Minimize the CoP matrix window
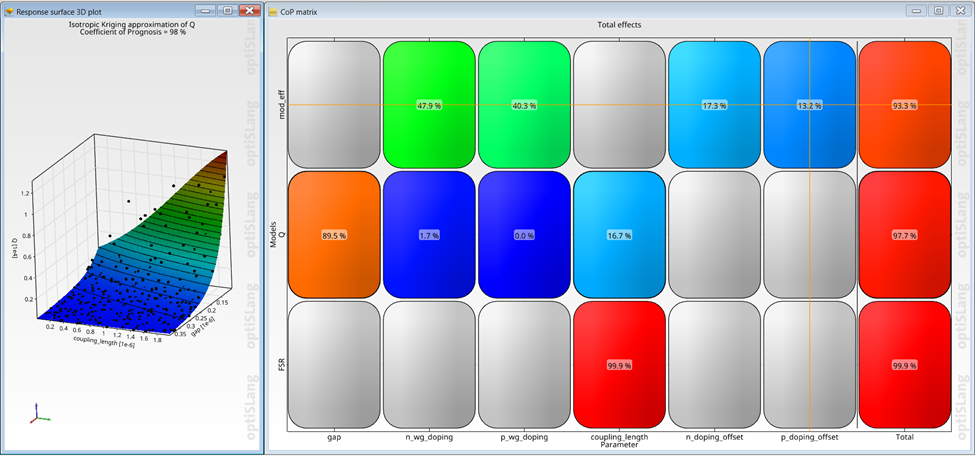 tap(918, 11)
